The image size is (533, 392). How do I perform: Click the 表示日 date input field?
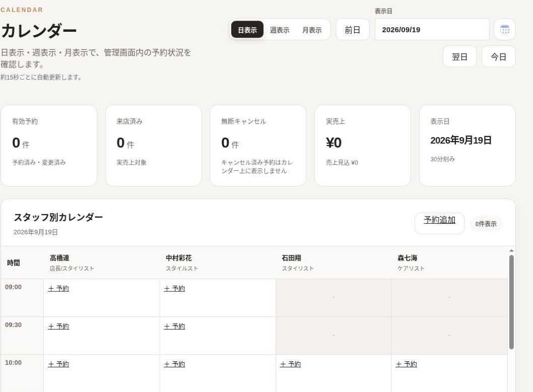point(432,30)
